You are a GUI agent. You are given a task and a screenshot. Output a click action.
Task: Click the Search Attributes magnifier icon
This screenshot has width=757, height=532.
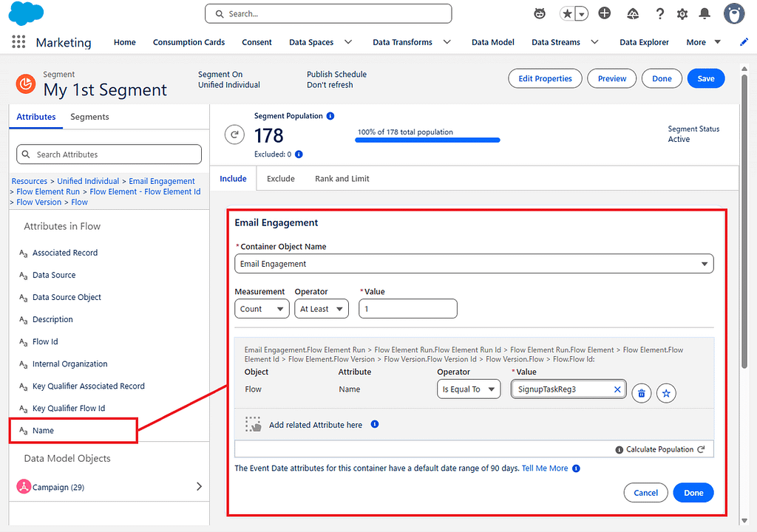(26, 154)
